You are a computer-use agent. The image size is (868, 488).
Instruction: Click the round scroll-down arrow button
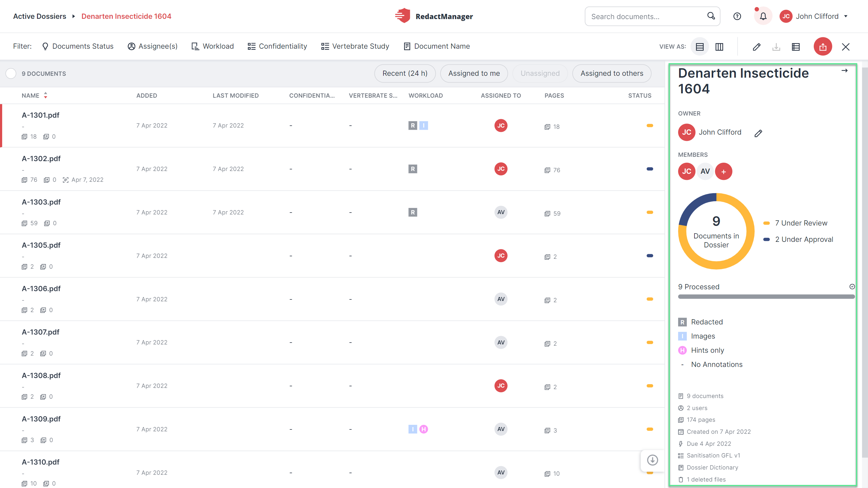tap(652, 460)
